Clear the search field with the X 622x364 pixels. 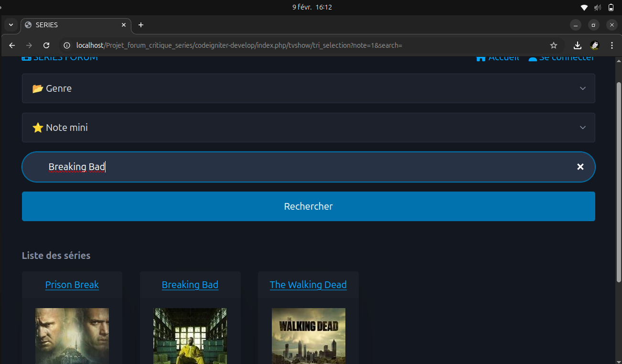tap(580, 167)
